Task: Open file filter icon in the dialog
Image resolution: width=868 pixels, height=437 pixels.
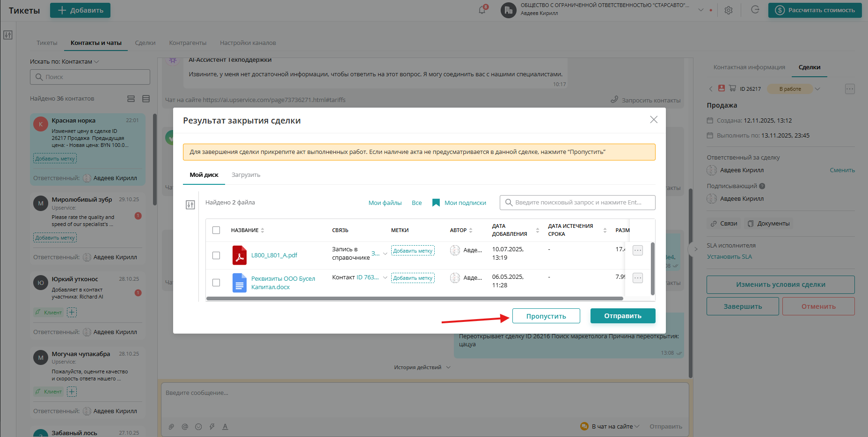Action: [190, 204]
